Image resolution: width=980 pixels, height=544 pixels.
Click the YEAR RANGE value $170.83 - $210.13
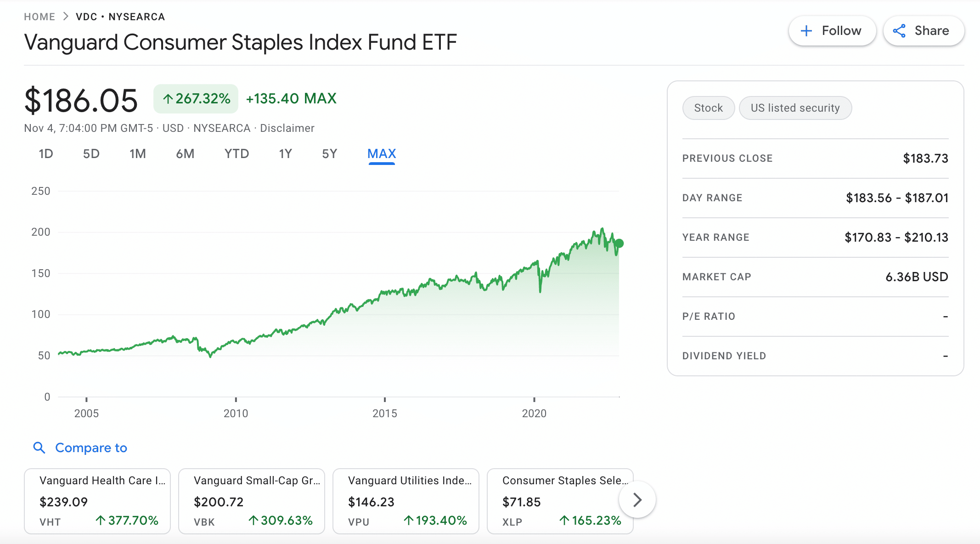[896, 238]
